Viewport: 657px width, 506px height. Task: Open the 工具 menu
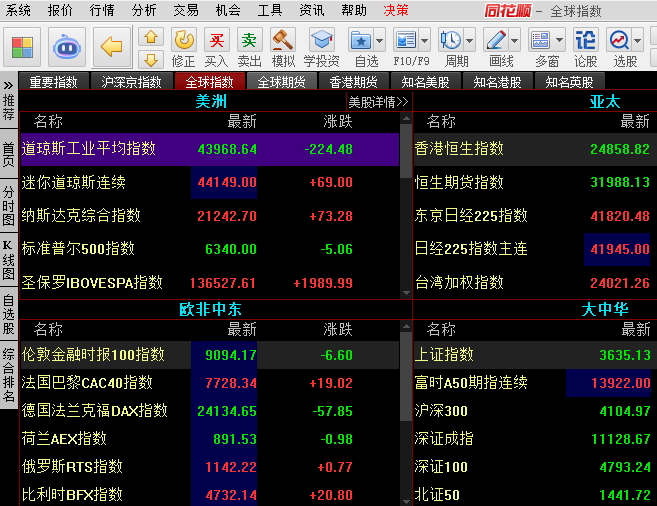270,10
